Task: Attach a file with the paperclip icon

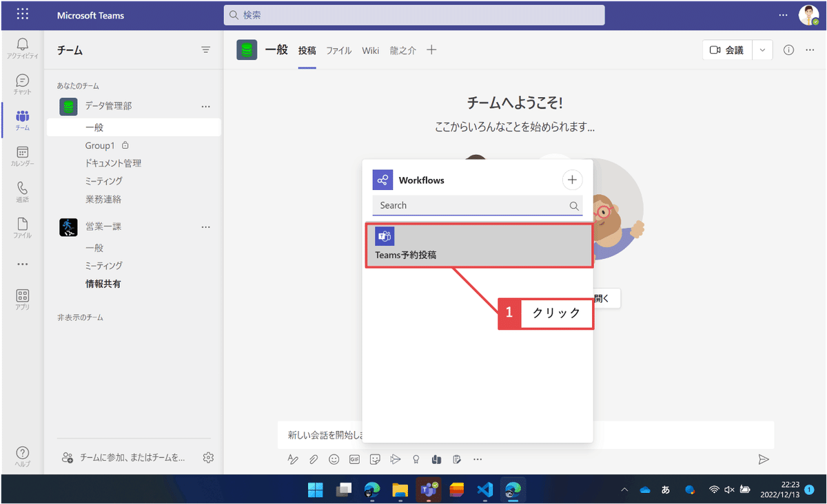Action: [x=313, y=459]
